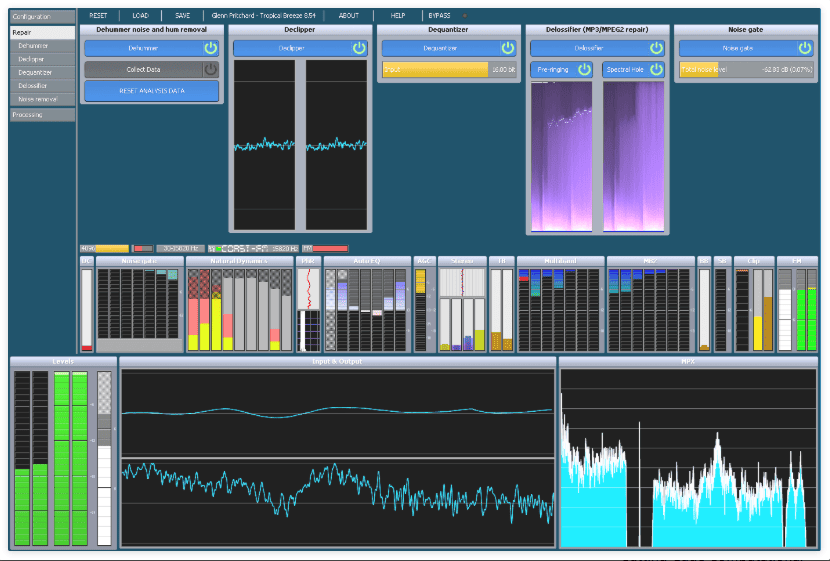The width and height of the screenshot is (830, 561).
Task: Collapse the Repair section in sidebar
Action: 42,32
